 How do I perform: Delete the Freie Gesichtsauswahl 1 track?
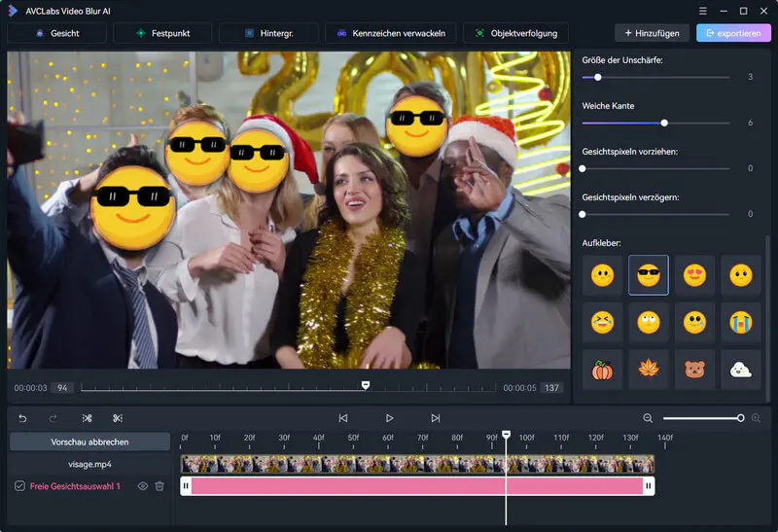pos(159,486)
